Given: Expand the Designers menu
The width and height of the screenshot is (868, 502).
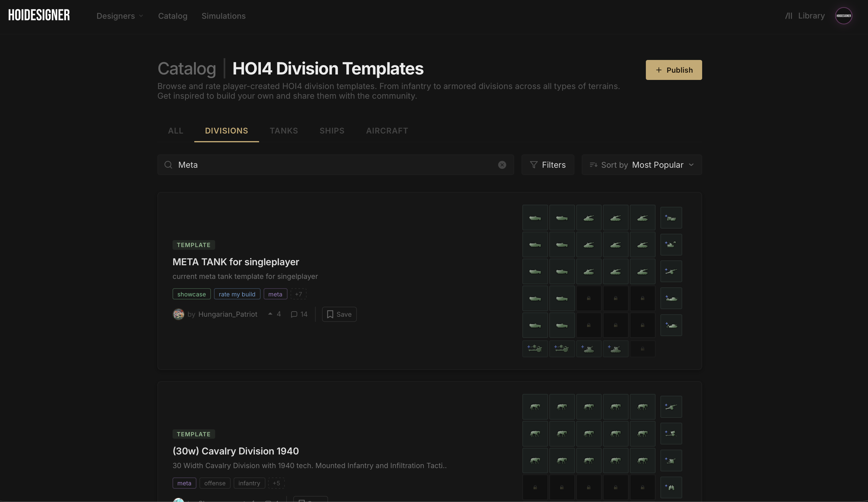Looking at the screenshot, I should (x=120, y=16).
